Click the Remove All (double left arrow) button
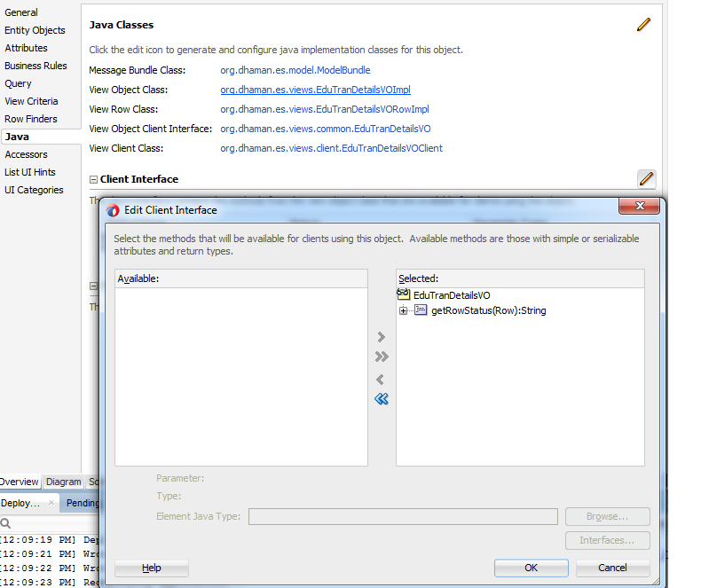The height and width of the screenshot is (588, 701). [382, 399]
